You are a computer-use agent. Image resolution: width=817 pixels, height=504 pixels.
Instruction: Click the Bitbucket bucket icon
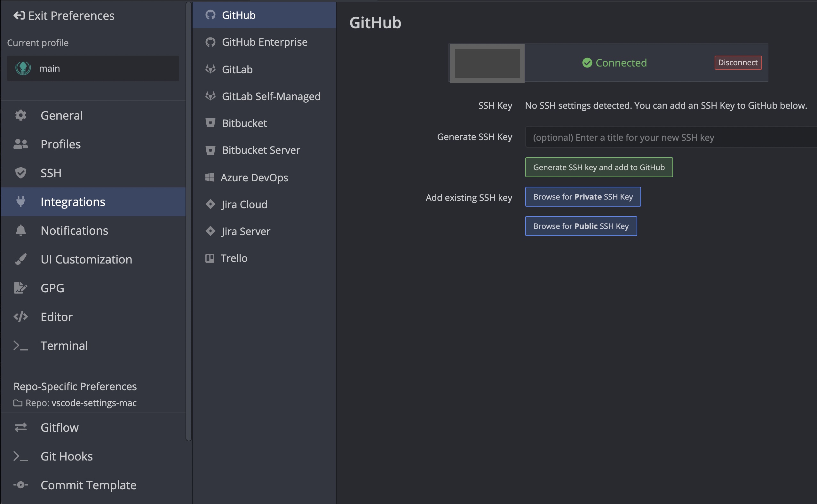click(210, 123)
